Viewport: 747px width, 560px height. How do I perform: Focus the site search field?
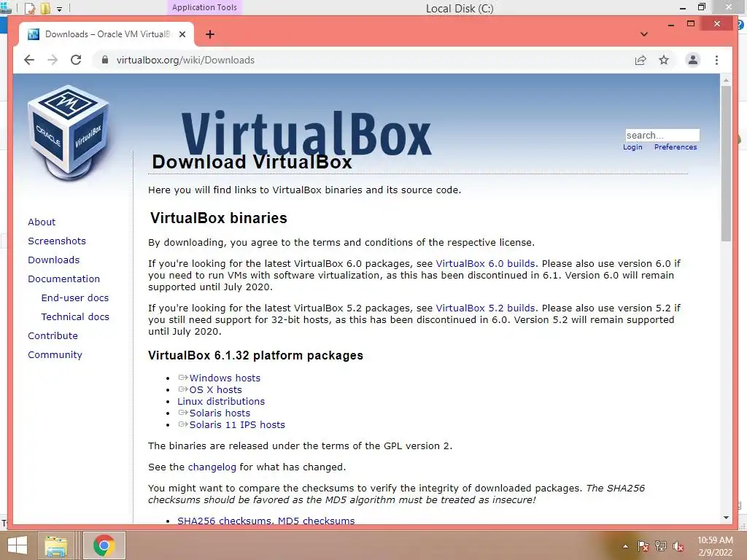(x=662, y=135)
